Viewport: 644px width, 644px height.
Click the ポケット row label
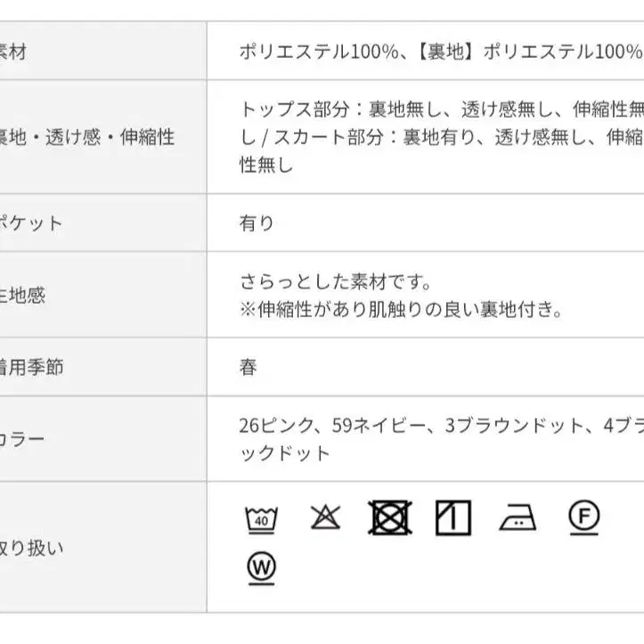(x=31, y=223)
